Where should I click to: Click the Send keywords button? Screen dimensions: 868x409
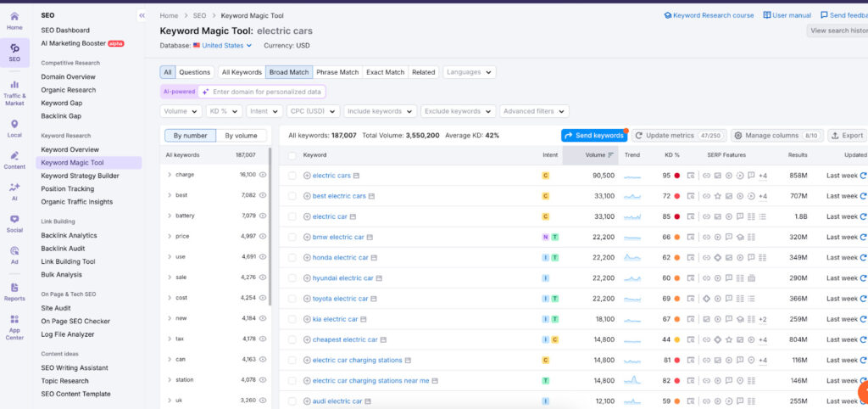[x=594, y=136]
